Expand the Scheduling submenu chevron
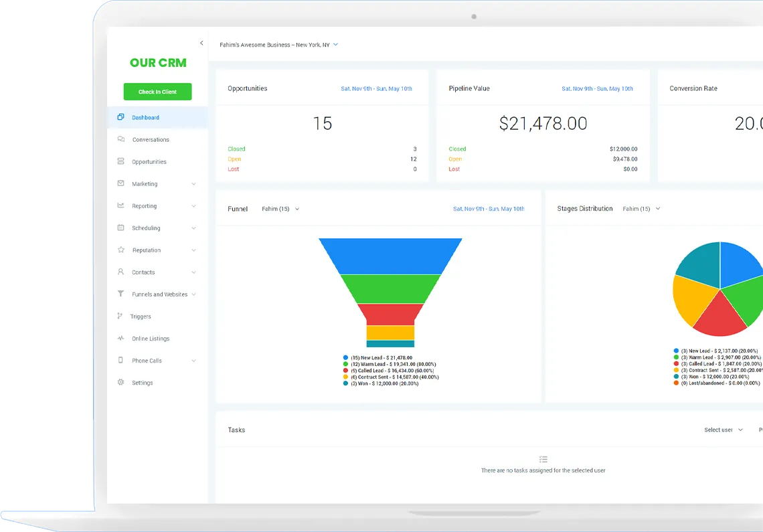 (193, 228)
